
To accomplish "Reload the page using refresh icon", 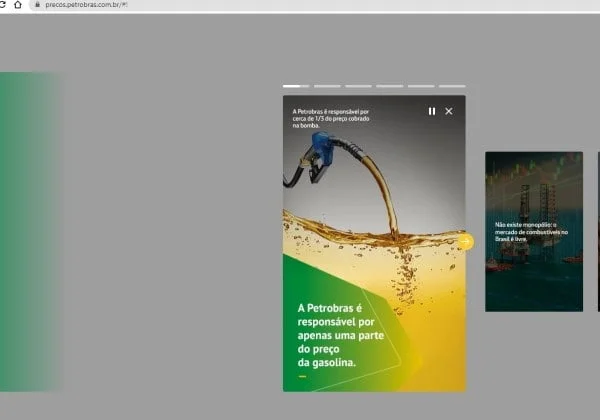I will tap(2, 5).
